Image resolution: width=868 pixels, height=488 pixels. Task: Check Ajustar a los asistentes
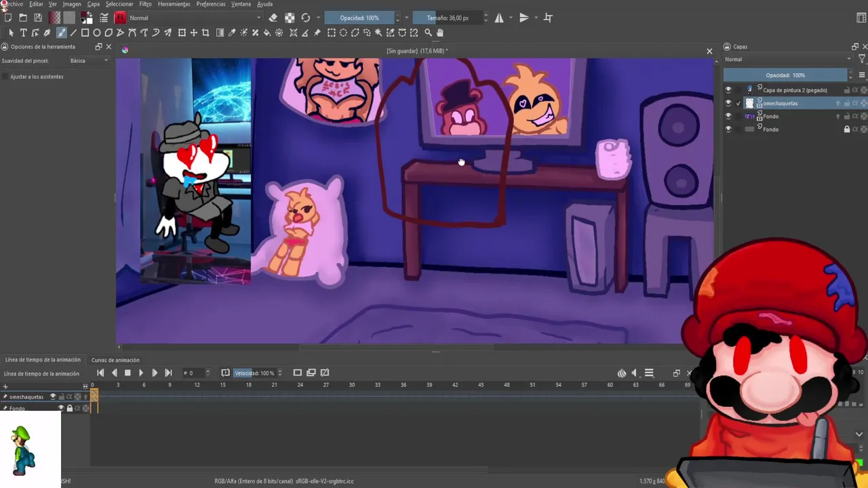coord(5,77)
